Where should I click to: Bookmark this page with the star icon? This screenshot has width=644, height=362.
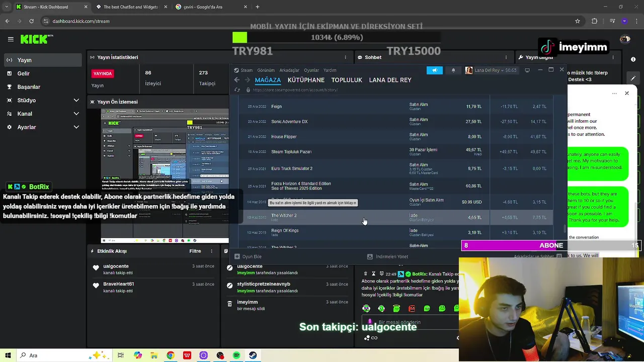(578, 21)
